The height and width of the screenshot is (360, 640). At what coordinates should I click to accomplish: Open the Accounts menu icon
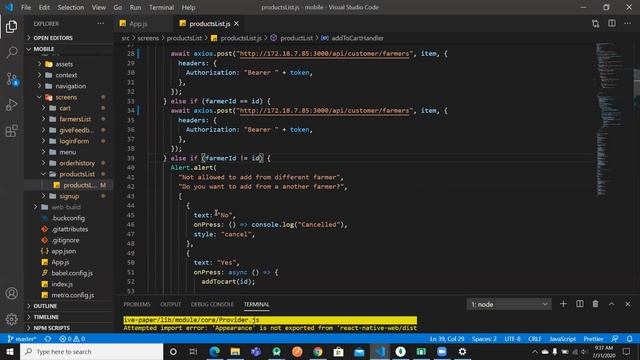click(x=11, y=293)
